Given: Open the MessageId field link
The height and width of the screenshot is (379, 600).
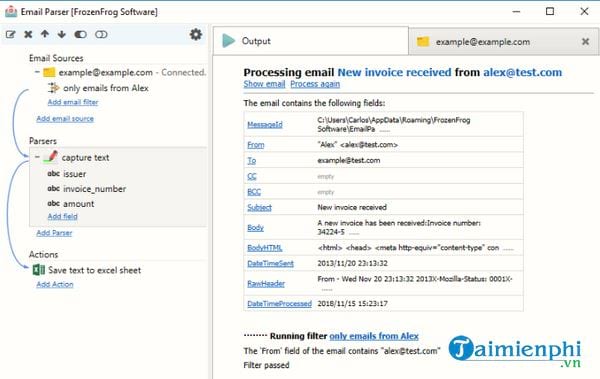Looking at the screenshot, I should [x=265, y=124].
